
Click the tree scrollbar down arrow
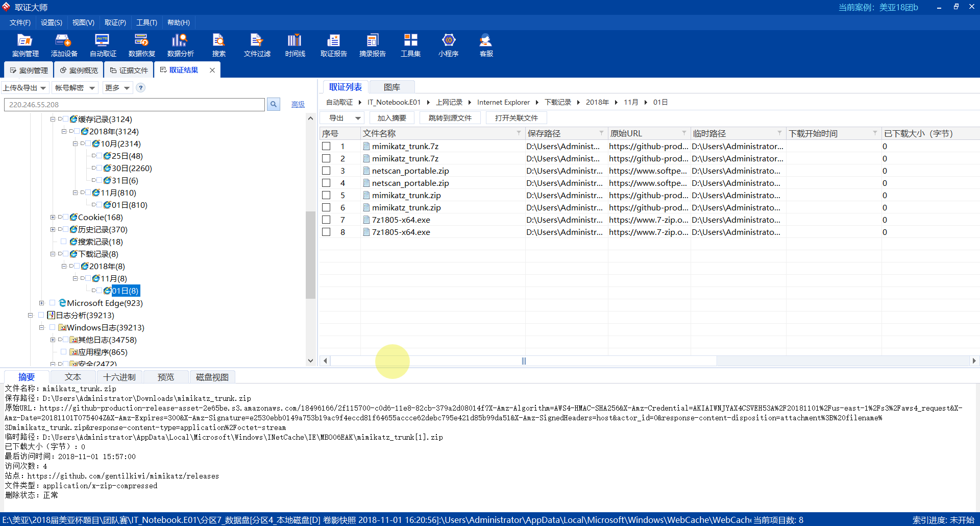[x=310, y=361]
